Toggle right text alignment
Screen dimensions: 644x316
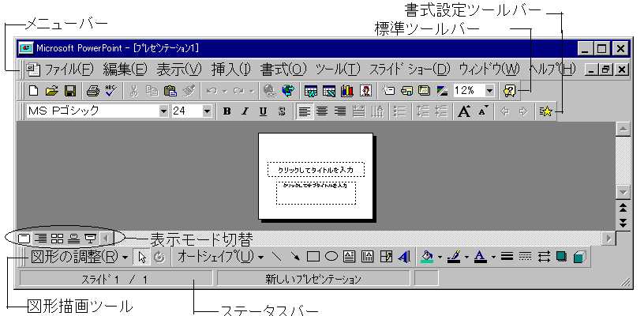pyautogui.click(x=340, y=111)
